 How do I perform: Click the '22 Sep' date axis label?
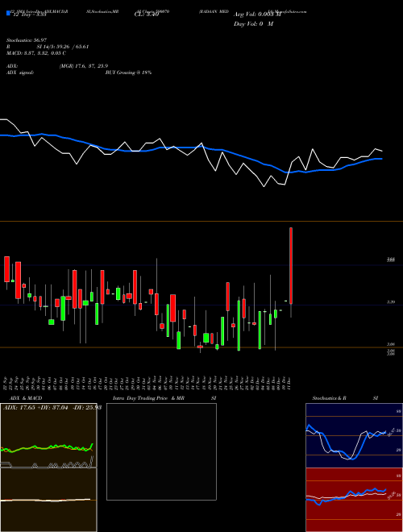pyautogui.click(x=6, y=382)
